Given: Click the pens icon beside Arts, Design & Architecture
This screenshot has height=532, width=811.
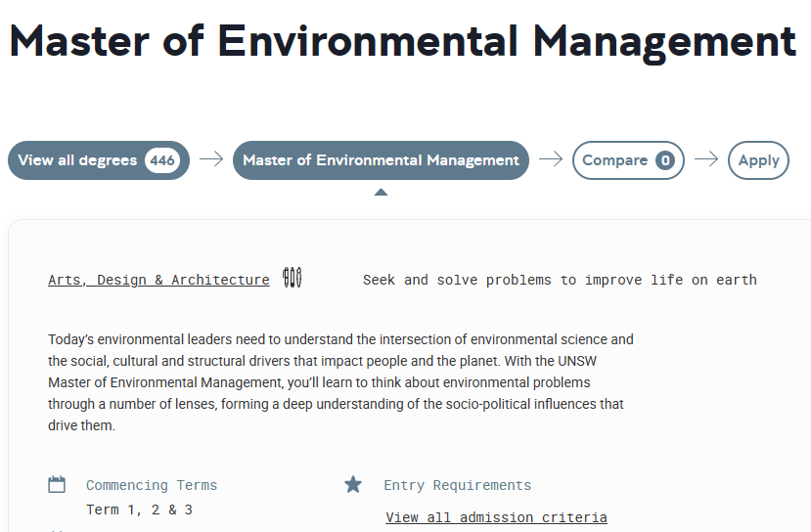Looking at the screenshot, I should [293, 278].
